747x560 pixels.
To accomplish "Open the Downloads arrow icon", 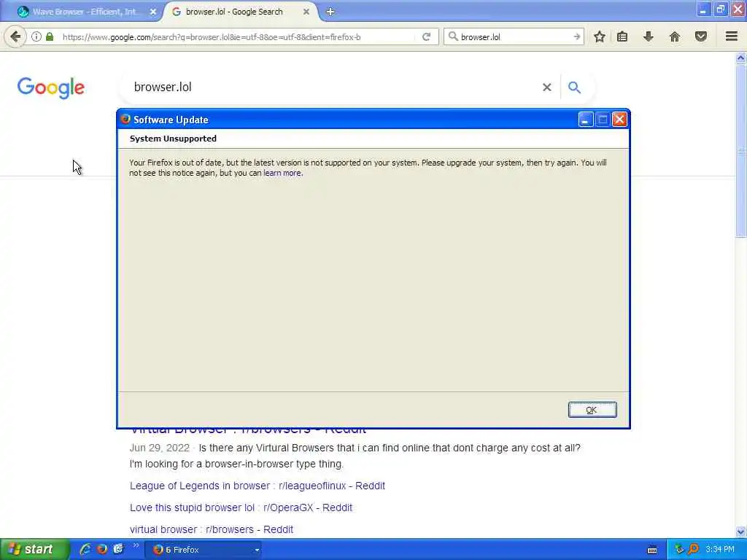I will pyautogui.click(x=648, y=36).
